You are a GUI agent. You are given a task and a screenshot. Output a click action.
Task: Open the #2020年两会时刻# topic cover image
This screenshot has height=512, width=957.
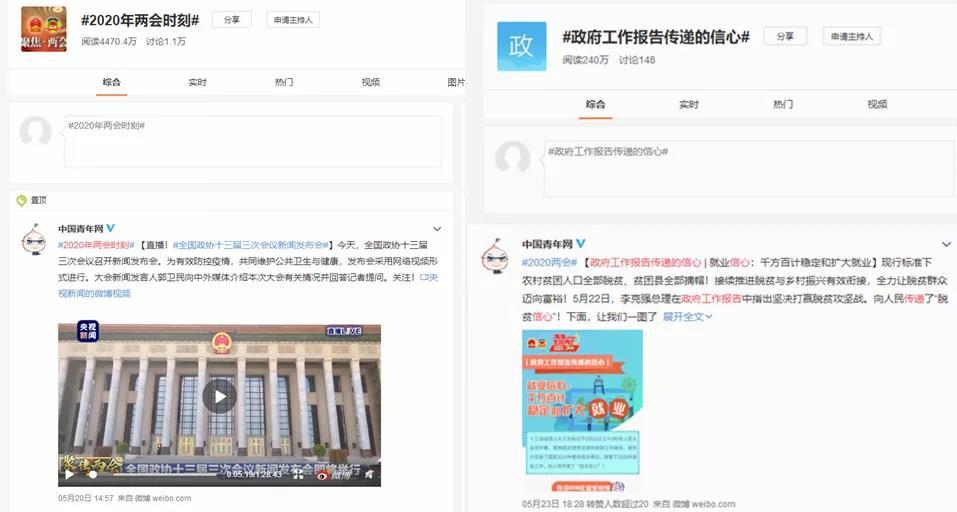tap(44, 29)
